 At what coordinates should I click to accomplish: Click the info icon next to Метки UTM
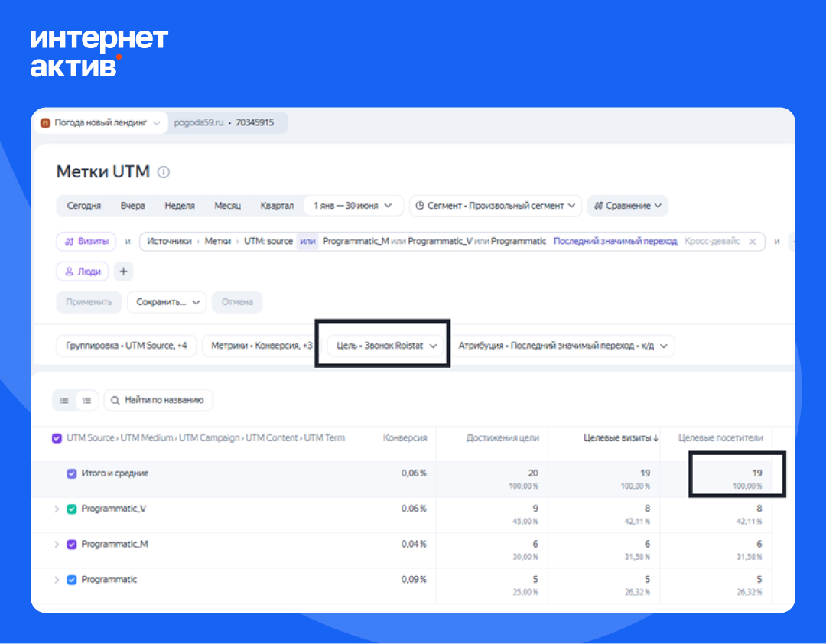tap(164, 172)
